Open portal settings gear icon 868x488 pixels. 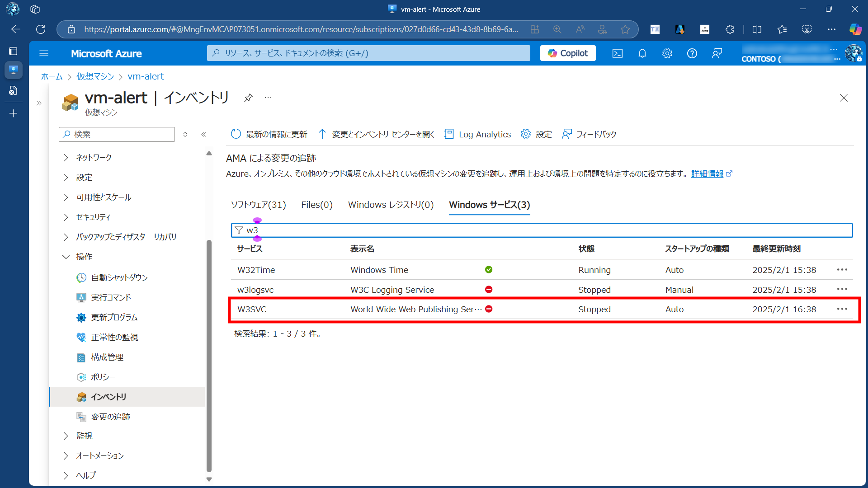[667, 53]
